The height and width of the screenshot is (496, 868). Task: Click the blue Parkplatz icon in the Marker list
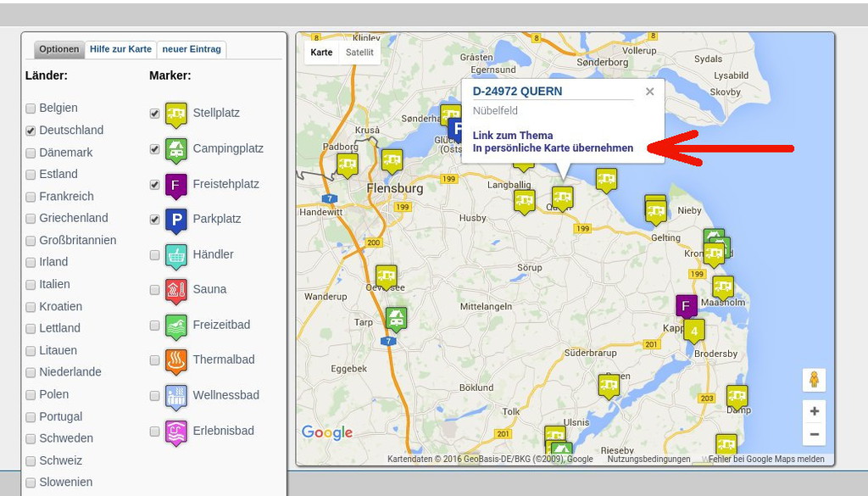[x=176, y=221]
